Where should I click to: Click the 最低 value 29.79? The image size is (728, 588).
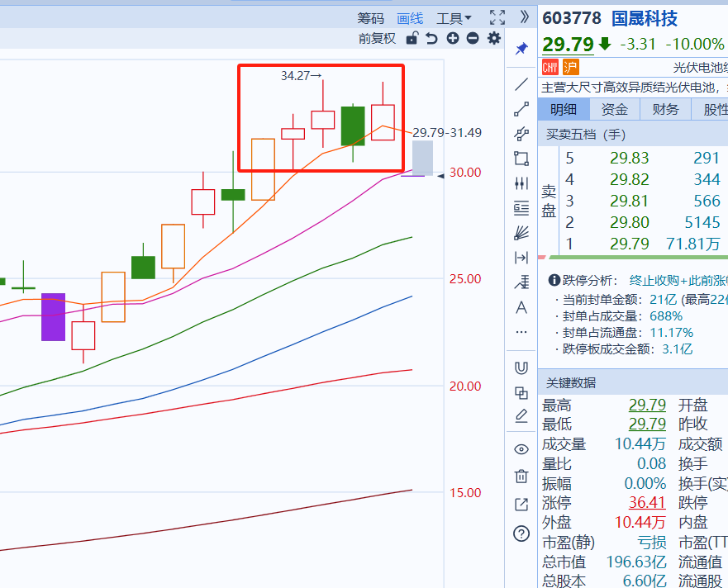pyautogui.click(x=647, y=424)
